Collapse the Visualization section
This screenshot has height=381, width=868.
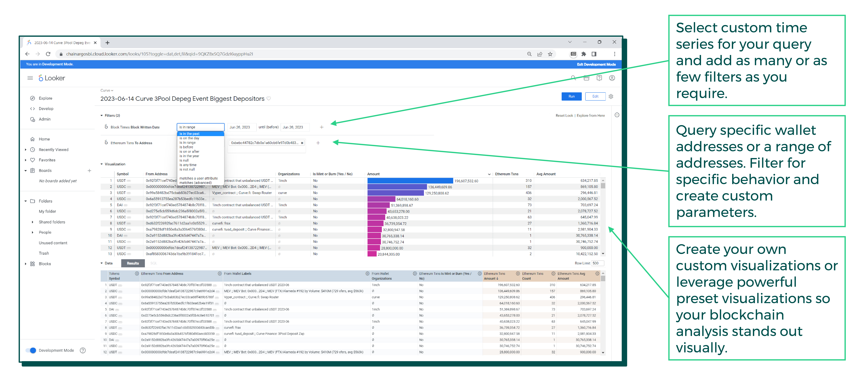point(101,164)
